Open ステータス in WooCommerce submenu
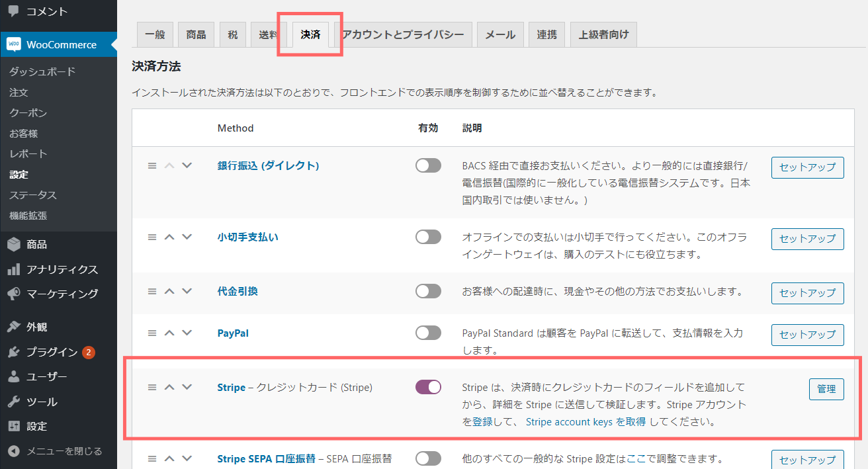The width and height of the screenshot is (868, 469). pos(33,195)
